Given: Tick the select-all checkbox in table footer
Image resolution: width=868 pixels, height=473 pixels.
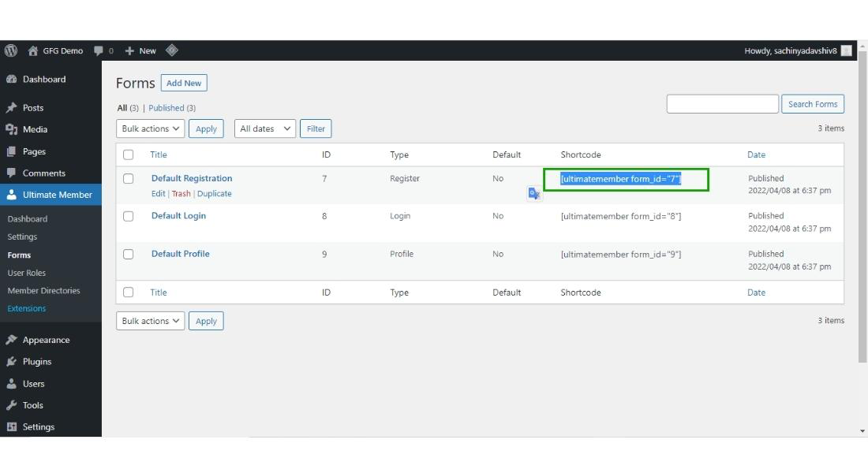Looking at the screenshot, I should pos(129,292).
